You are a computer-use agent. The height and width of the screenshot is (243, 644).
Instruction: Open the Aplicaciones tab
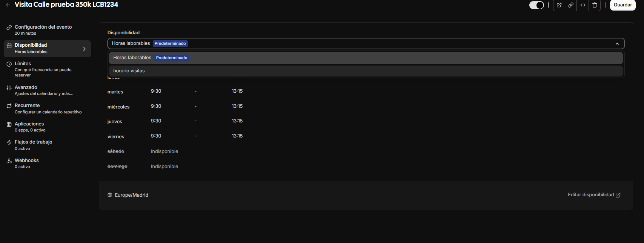(x=29, y=124)
